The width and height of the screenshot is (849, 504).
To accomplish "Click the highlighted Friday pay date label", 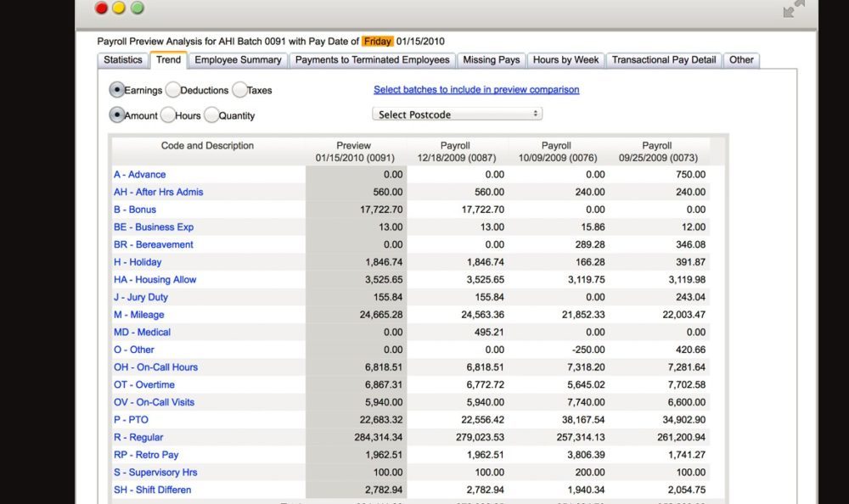I will [378, 41].
